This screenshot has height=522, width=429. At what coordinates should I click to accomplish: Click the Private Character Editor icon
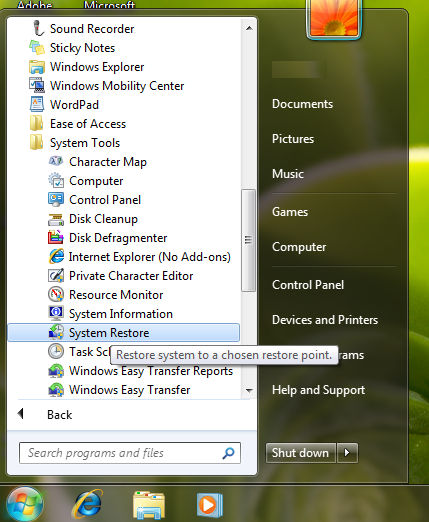click(56, 275)
